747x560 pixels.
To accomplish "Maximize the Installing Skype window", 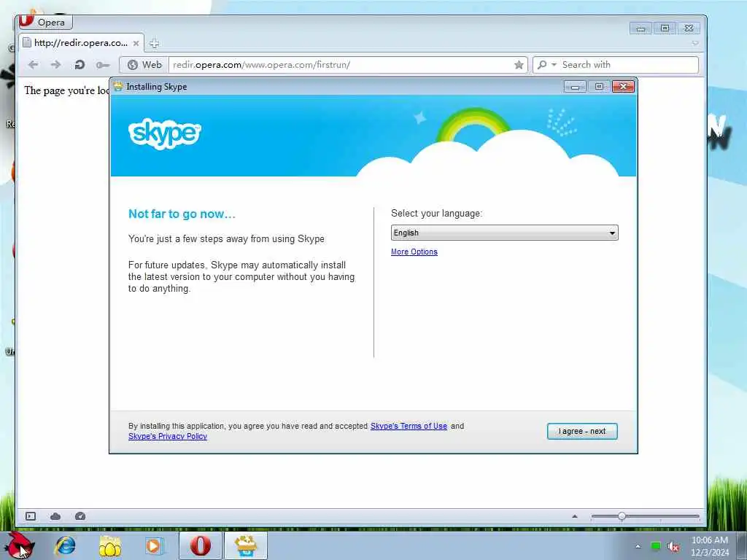I will tap(599, 87).
